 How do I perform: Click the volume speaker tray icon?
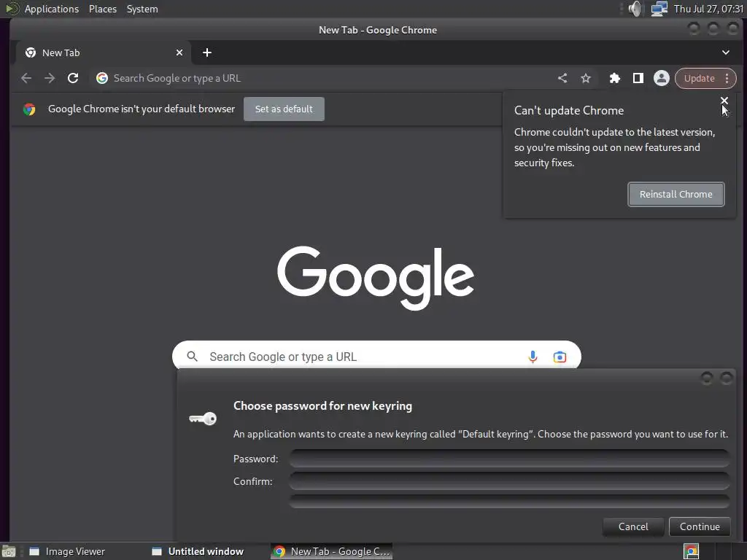635,9
